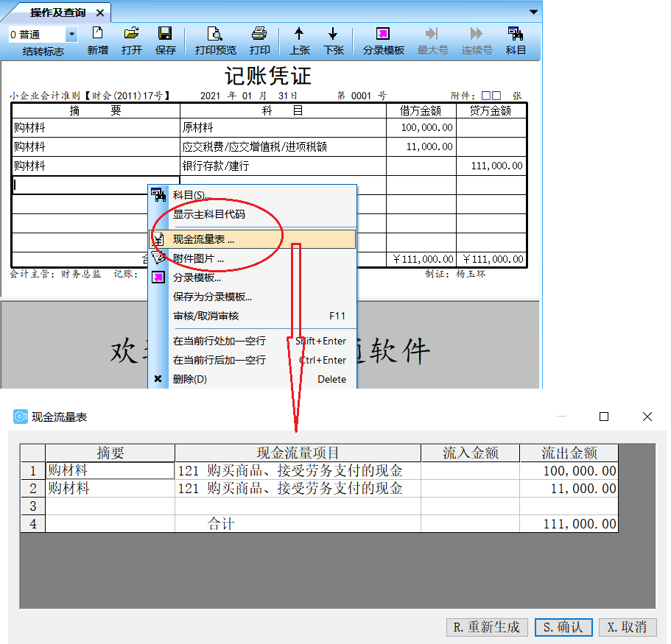The height and width of the screenshot is (644, 671).
Task: Open a voucher via the 打开 icon
Action: (131, 36)
